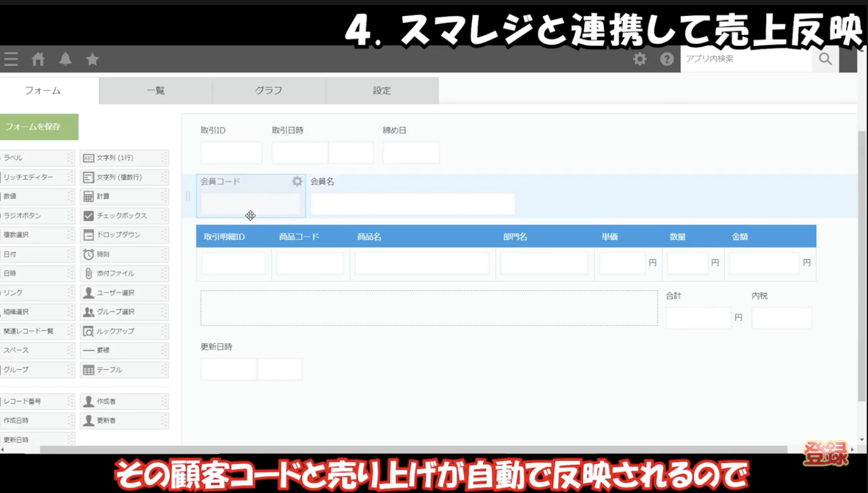Open the help question mark
Viewport: 868px width, 493px height.
666,59
